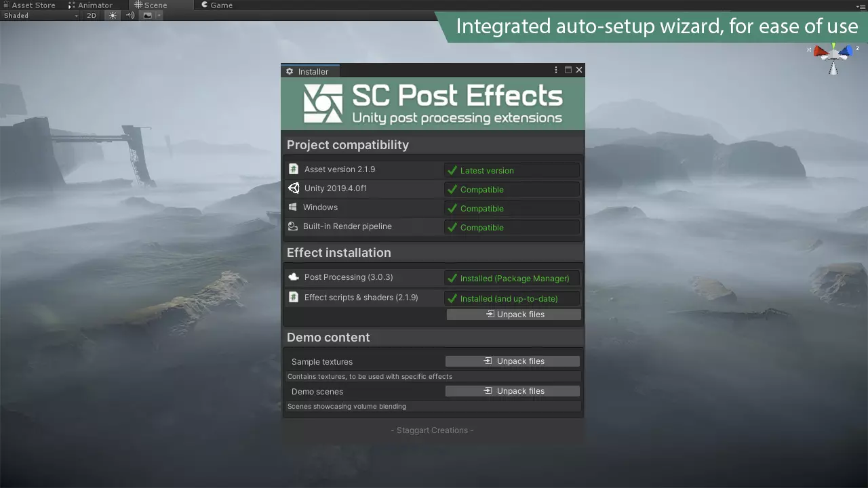The width and height of the screenshot is (868, 488).
Task: Click Installed (Package Manager) status
Action: click(x=512, y=278)
